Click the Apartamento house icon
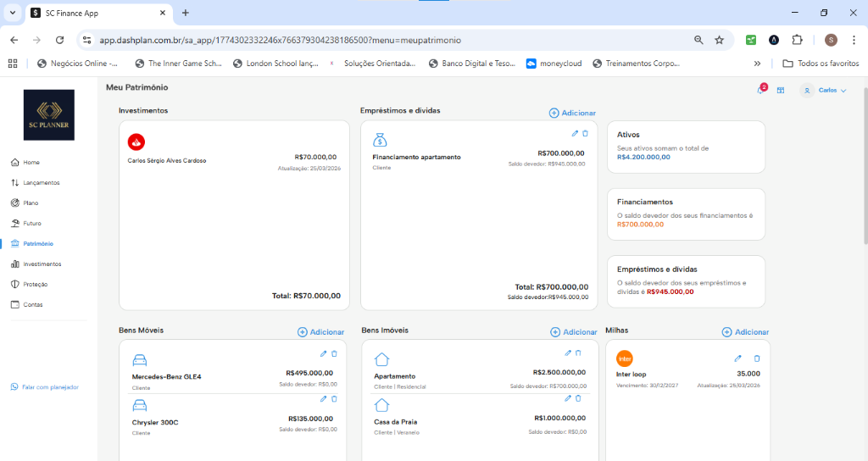 pos(382,359)
